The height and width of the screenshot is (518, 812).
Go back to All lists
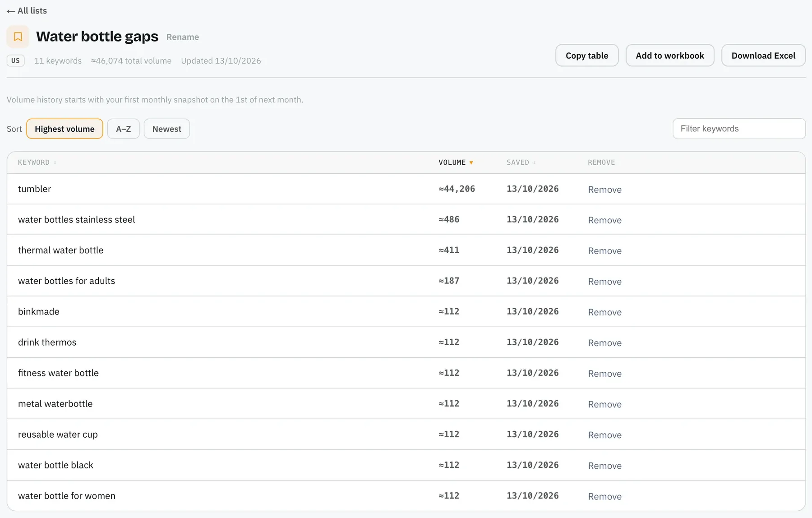(27, 11)
